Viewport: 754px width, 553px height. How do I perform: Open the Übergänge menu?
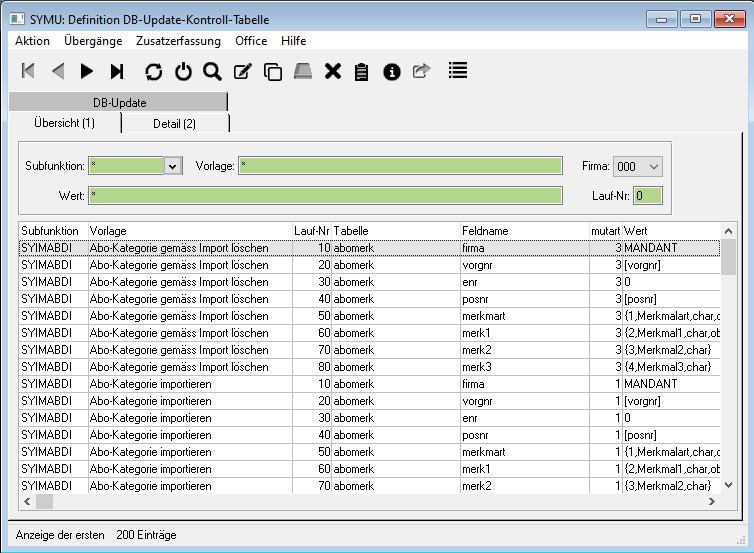pyautogui.click(x=93, y=41)
